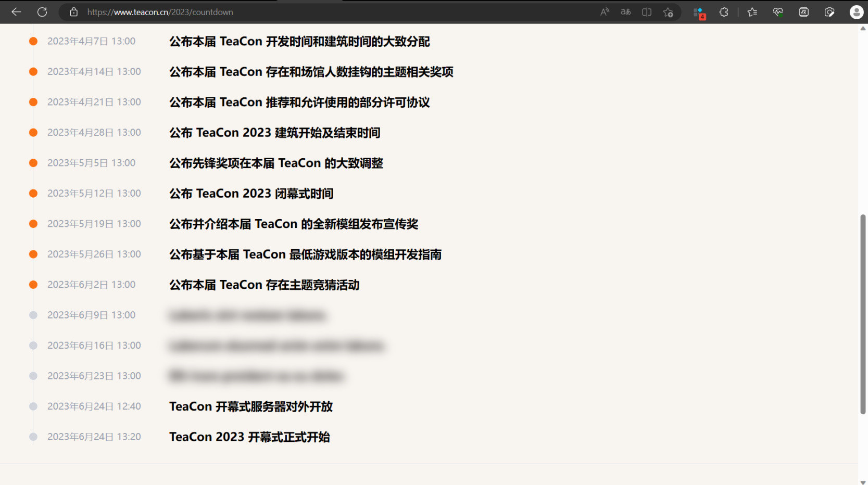Open the profile avatar icon

(x=856, y=12)
